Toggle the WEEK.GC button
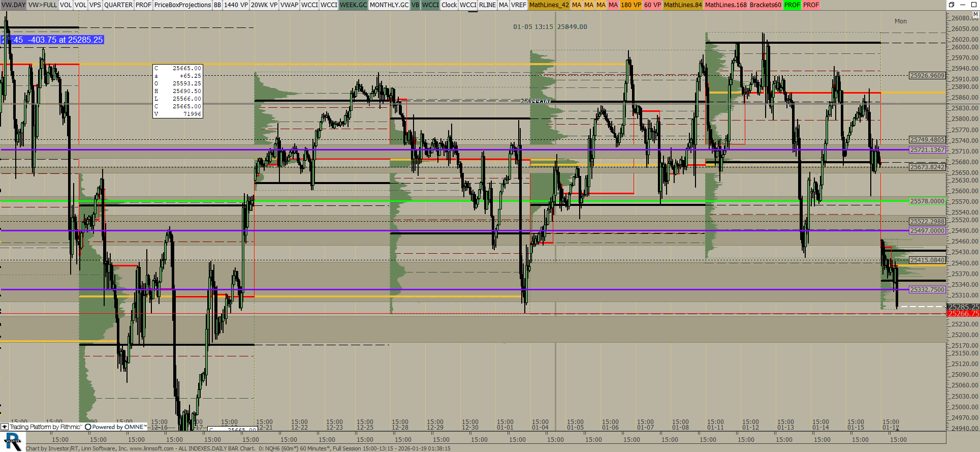This screenshot has height=452, width=980. click(x=353, y=5)
